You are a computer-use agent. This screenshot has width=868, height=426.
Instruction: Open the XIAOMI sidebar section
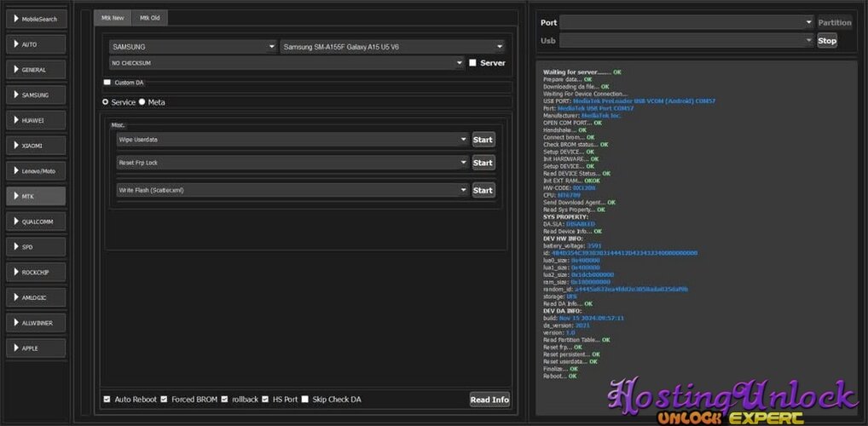(x=36, y=146)
